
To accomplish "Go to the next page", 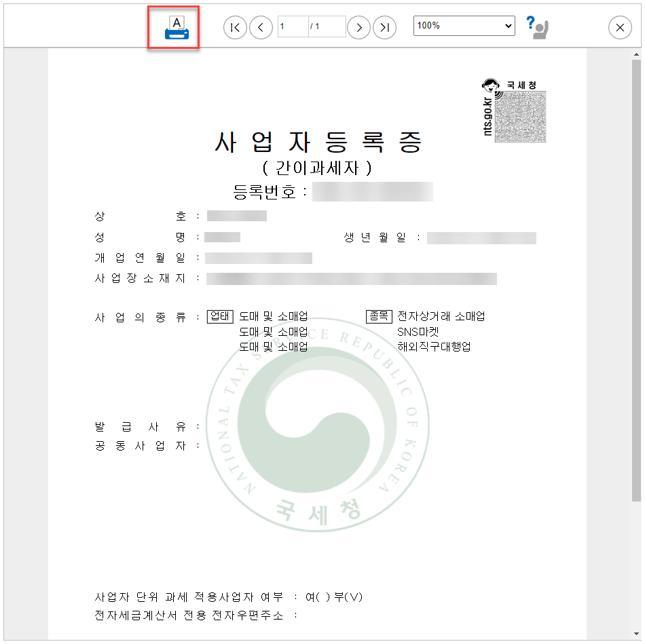I will click(x=358, y=28).
